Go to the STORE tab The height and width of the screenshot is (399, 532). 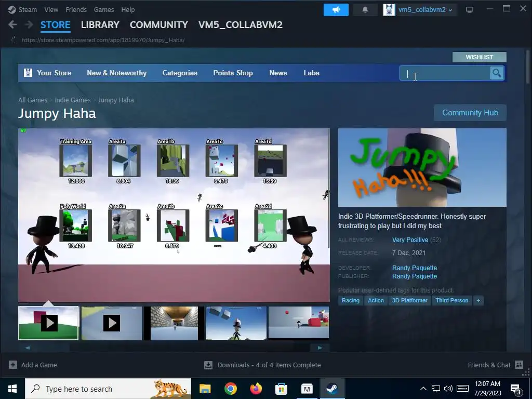55,25
